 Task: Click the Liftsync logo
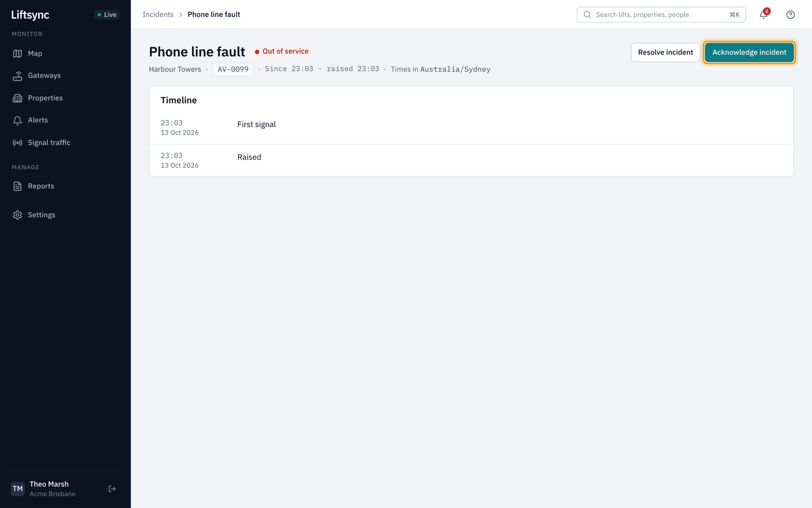[x=30, y=15]
